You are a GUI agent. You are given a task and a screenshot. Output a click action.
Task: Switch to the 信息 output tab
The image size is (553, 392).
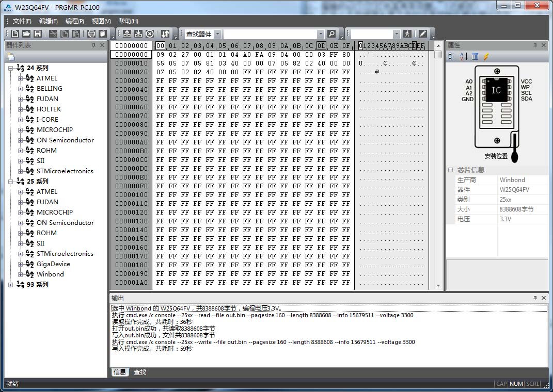(120, 372)
